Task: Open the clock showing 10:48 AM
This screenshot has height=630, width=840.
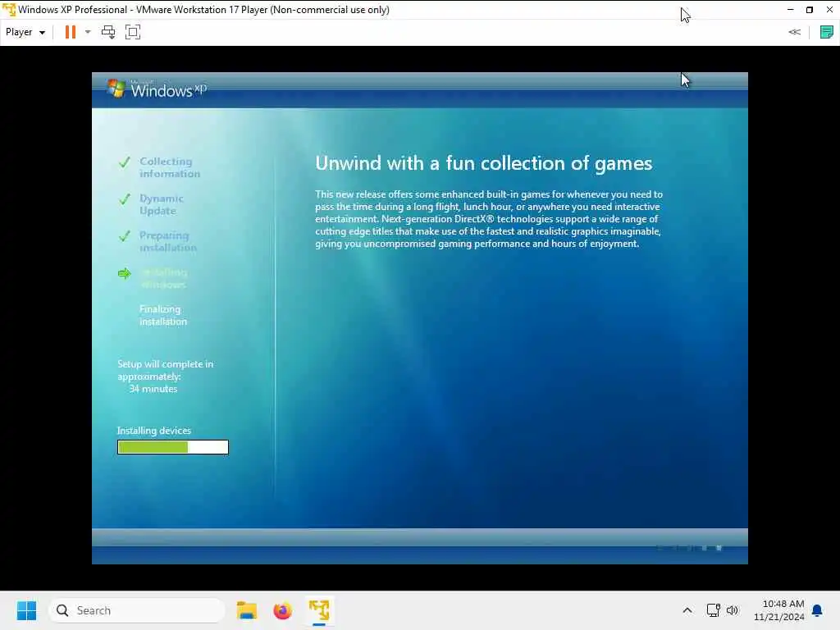Action: 779,610
